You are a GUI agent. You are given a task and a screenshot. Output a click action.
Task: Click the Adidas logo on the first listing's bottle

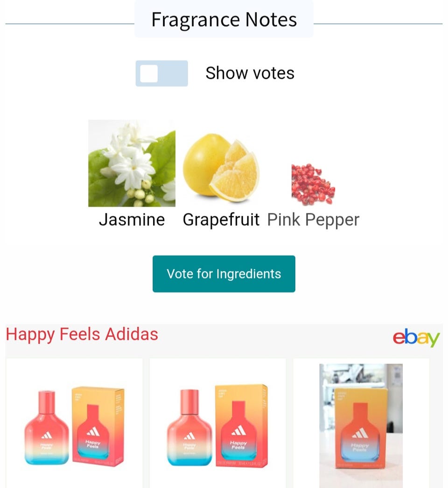[x=47, y=435]
